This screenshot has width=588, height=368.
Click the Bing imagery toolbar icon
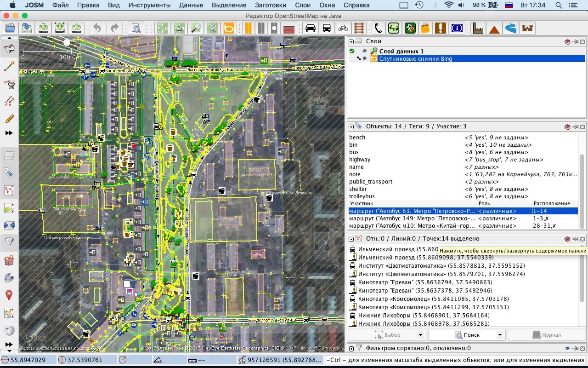[229, 28]
